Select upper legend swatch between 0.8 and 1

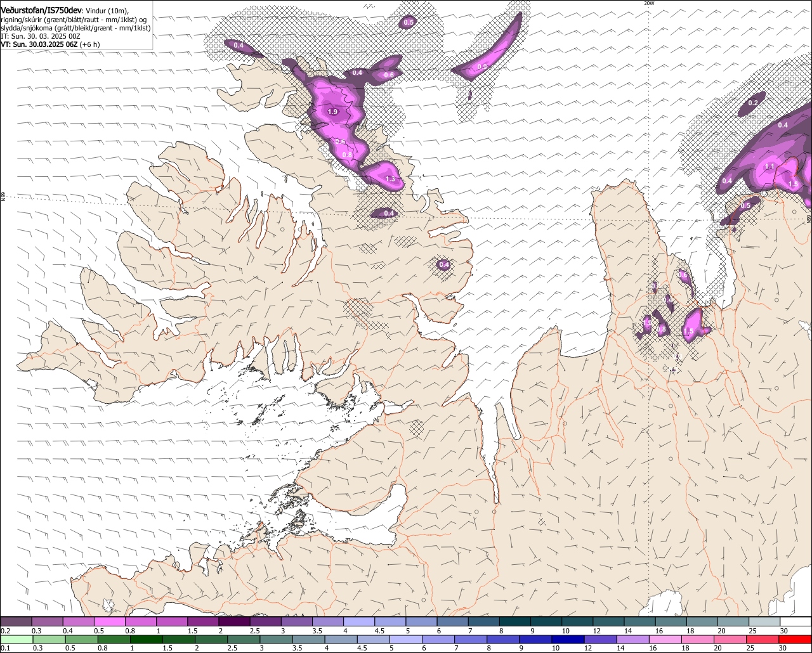point(141,621)
